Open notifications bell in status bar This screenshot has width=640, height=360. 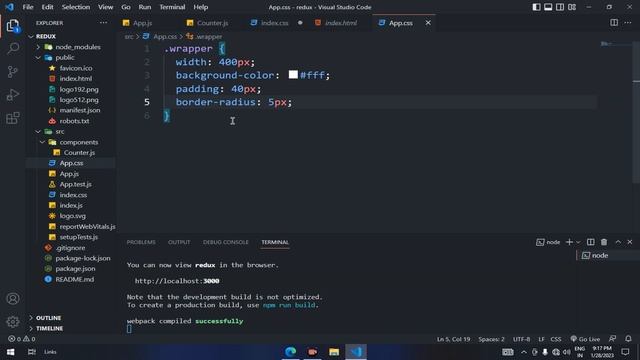point(628,339)
